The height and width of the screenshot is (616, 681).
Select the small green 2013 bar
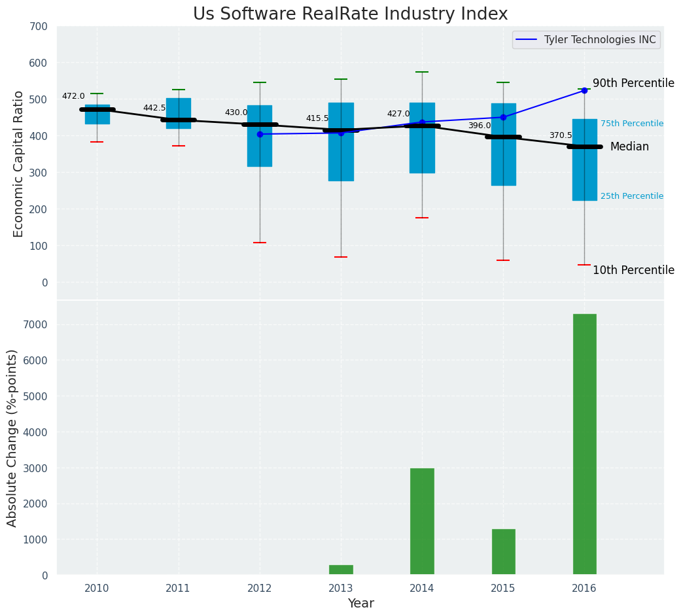click(x=341, y=570)
